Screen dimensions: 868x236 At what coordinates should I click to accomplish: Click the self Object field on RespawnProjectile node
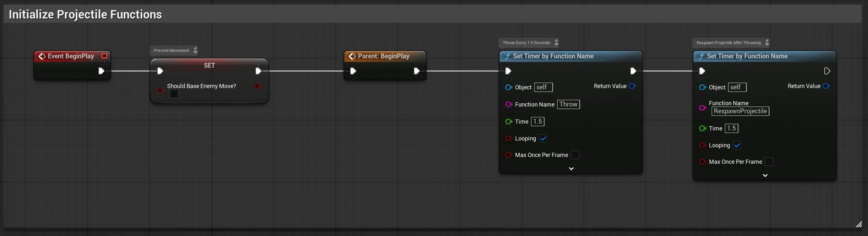(x=737, y=87)
